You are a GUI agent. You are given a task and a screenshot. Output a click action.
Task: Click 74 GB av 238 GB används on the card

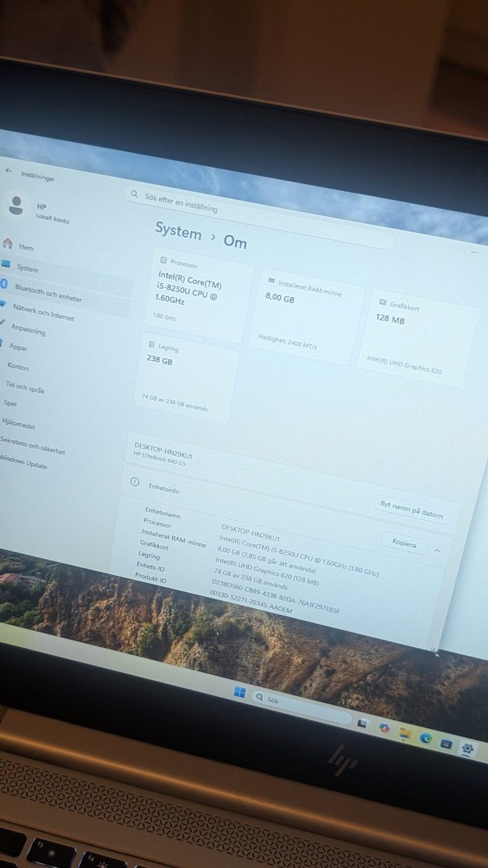point(174,402)
